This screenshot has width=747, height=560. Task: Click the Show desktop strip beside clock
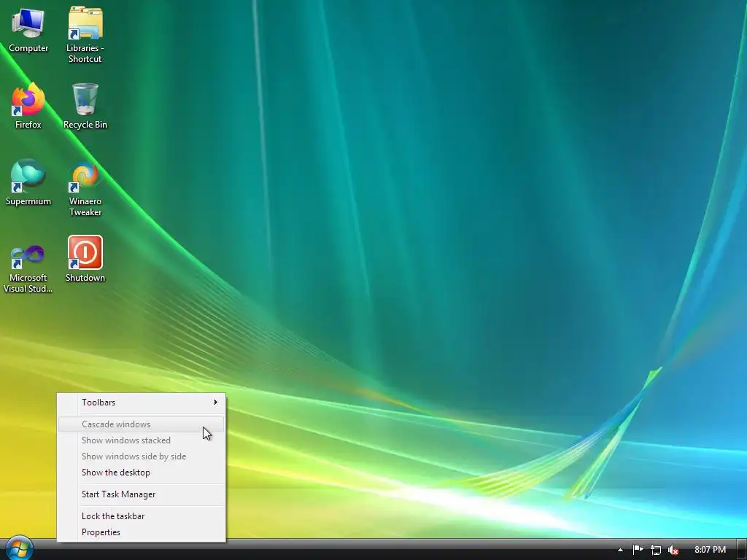741,550
